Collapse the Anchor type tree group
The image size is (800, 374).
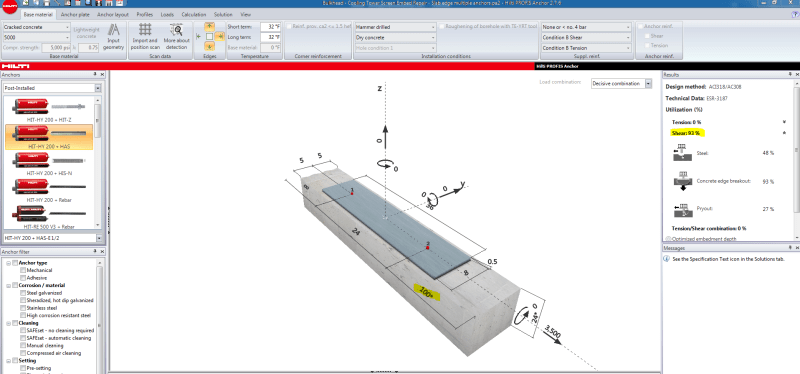(x=9, y=263)
